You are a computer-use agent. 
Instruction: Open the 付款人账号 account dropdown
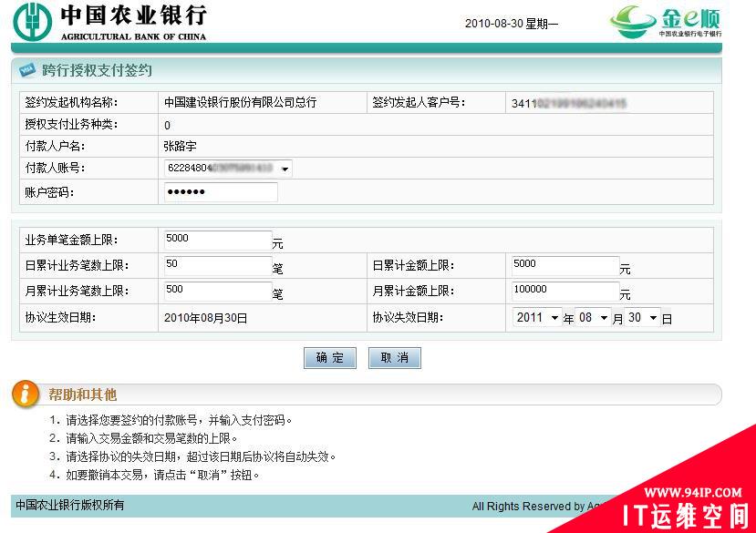point(228,169)
